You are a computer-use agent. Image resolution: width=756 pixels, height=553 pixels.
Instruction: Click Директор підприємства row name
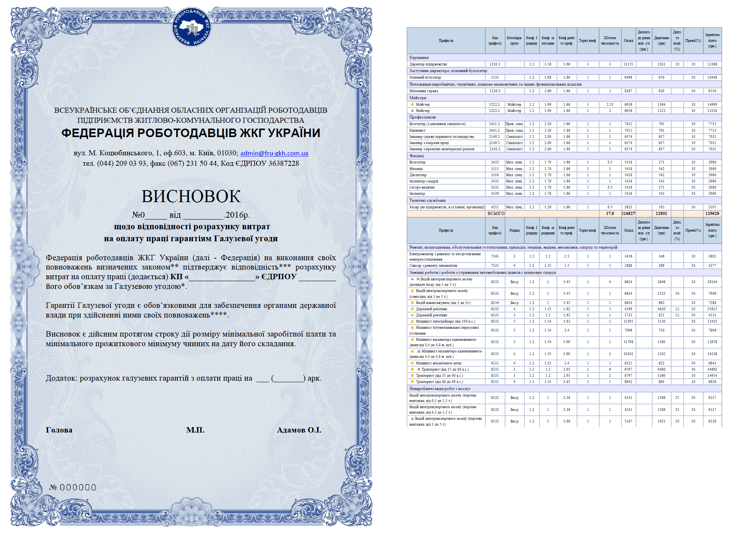click(428, 64)
